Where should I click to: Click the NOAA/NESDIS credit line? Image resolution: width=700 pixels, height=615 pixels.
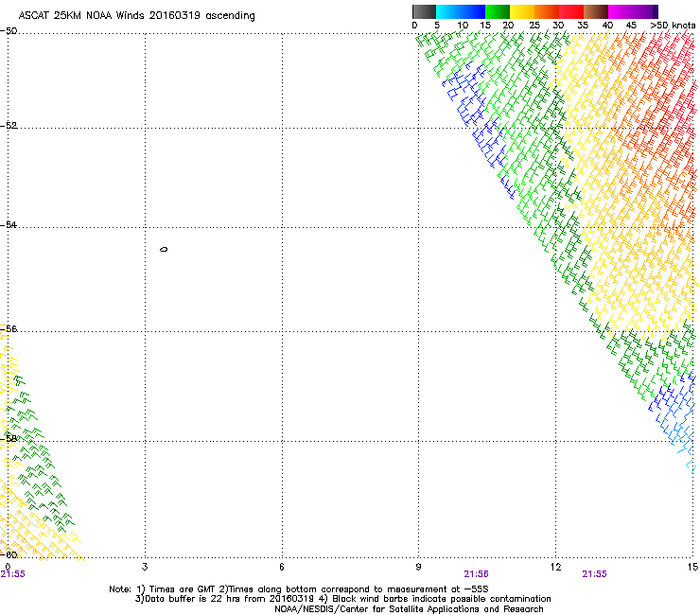point(409,609)
